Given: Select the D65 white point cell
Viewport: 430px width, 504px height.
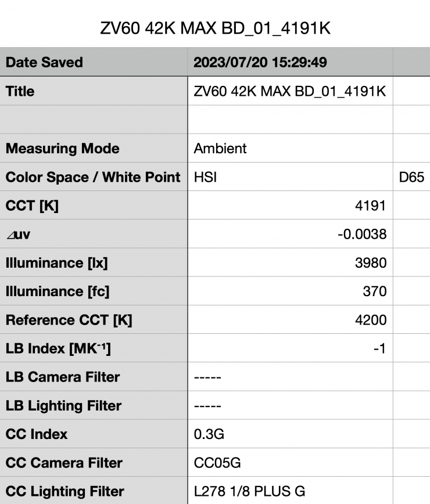Looking at the screenshot, I should [x=411, y=177].
